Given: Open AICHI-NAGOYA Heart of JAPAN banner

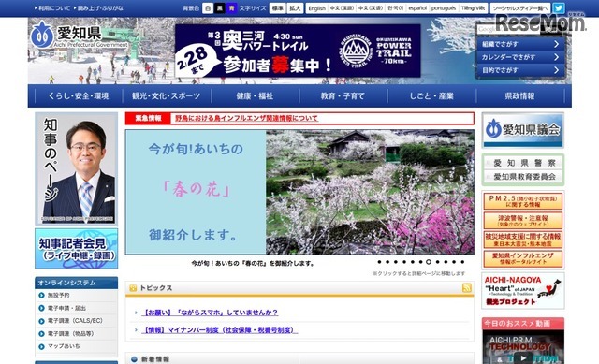Looking at the screenshot, I should 523,291.
